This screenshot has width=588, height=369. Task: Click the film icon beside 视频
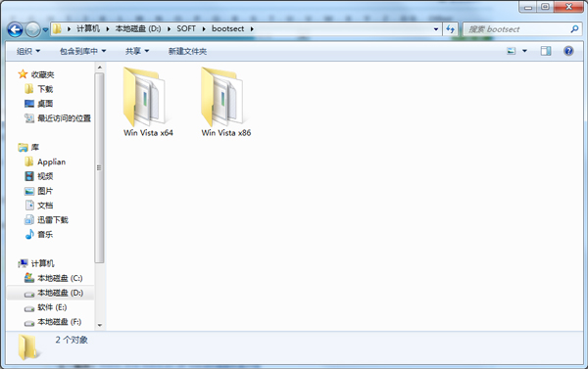pyautogui.click(x=29, y=176)
